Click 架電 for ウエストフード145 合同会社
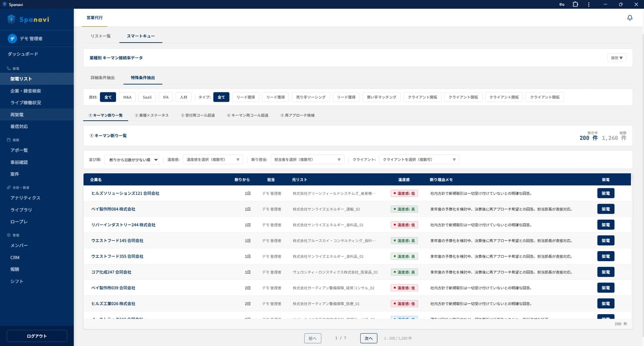 [606, 241]
